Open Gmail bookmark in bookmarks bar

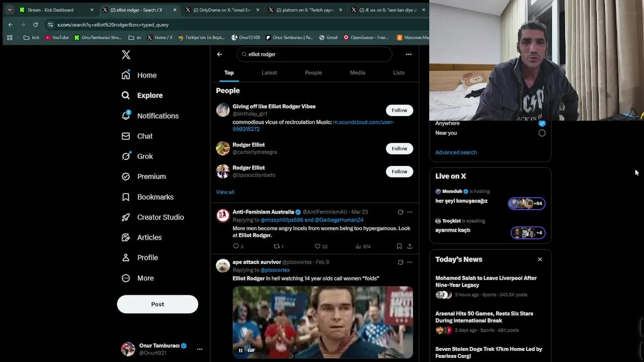coord(328,37)
